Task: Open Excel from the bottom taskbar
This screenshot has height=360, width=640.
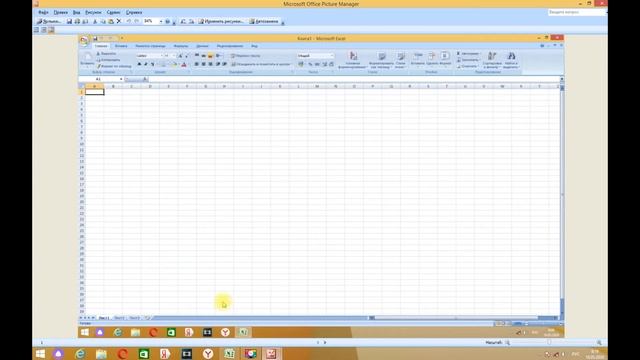Action: pyautogui.click(x=229, y=353)
